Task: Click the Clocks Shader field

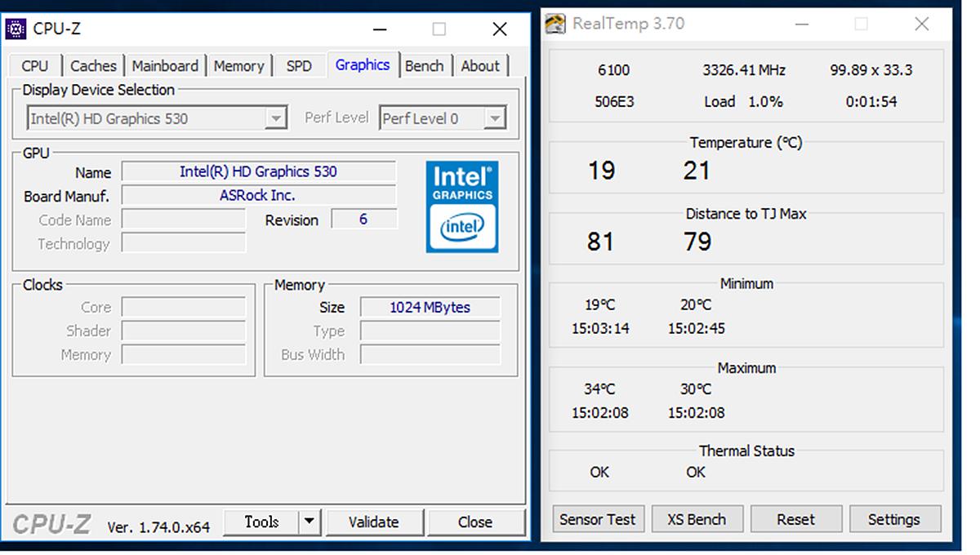Action: coord(184,331)
